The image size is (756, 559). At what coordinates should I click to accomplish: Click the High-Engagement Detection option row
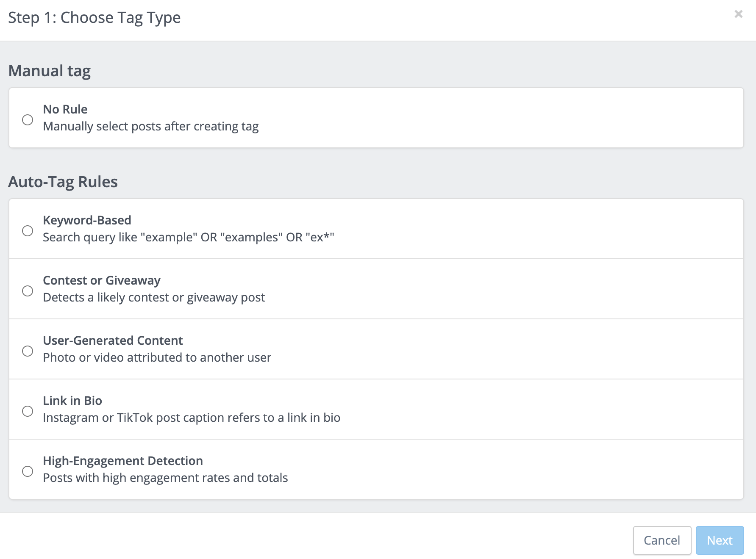click(377, 469)
